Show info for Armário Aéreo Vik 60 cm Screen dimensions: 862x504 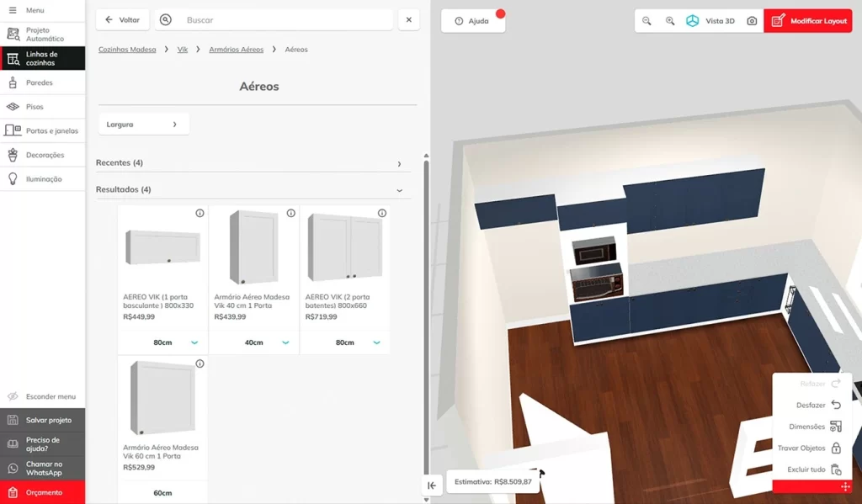pos(200,363)
